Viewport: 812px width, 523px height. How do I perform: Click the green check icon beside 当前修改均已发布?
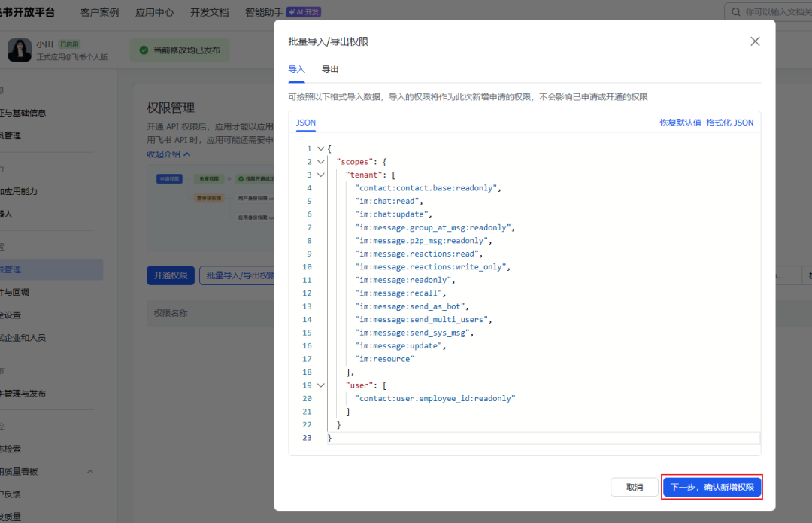tap(144, 50)
